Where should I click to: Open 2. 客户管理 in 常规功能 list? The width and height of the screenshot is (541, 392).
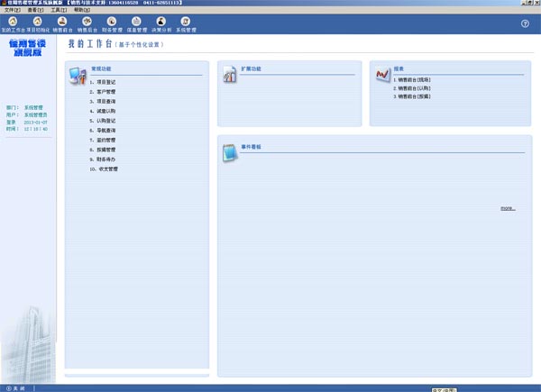tap(103, 92)
